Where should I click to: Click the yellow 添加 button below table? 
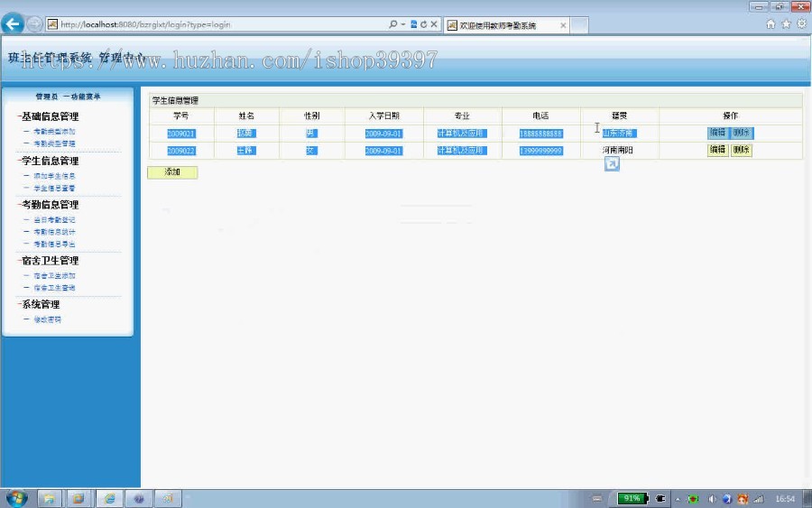[172, 172]
